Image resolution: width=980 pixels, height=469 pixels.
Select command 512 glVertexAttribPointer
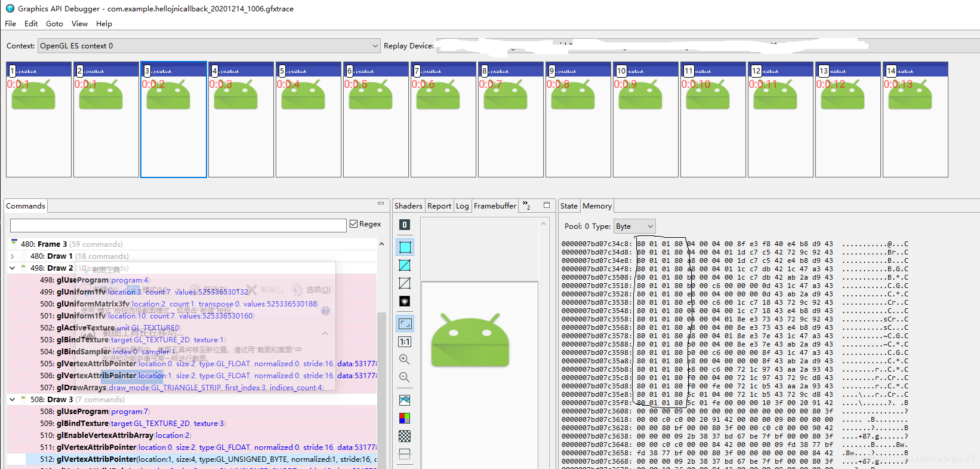point(192,459)
